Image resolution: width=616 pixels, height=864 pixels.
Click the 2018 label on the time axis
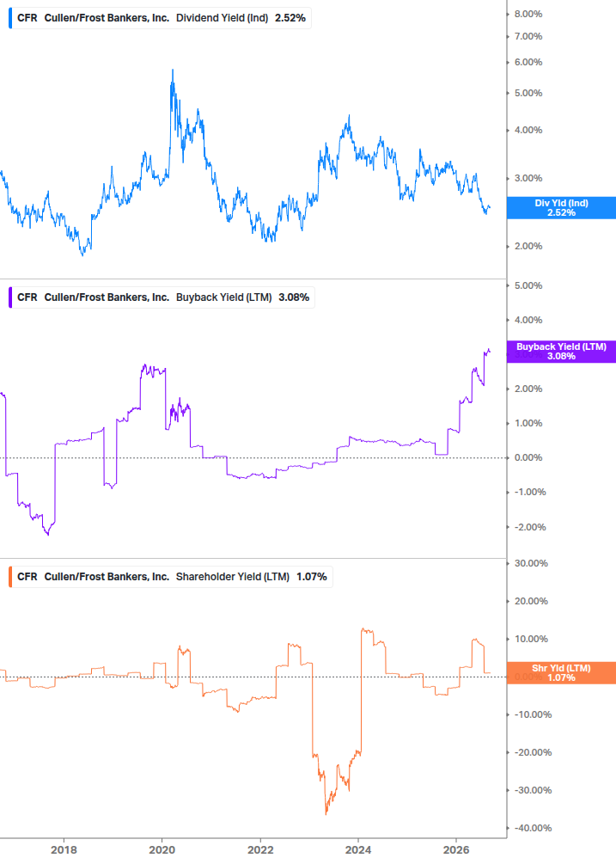(64, 849)
